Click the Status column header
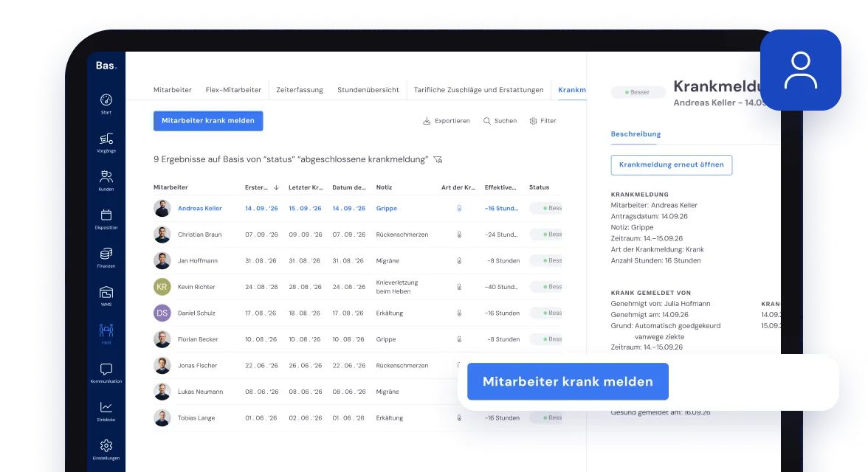Image resolution: width=868 pixels, height=472 pixels. point(539,187)
